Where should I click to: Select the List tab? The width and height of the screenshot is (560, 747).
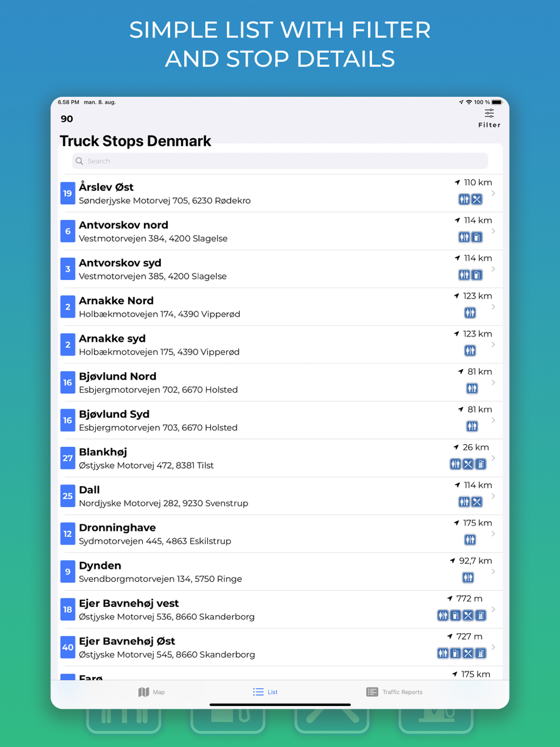265,692
